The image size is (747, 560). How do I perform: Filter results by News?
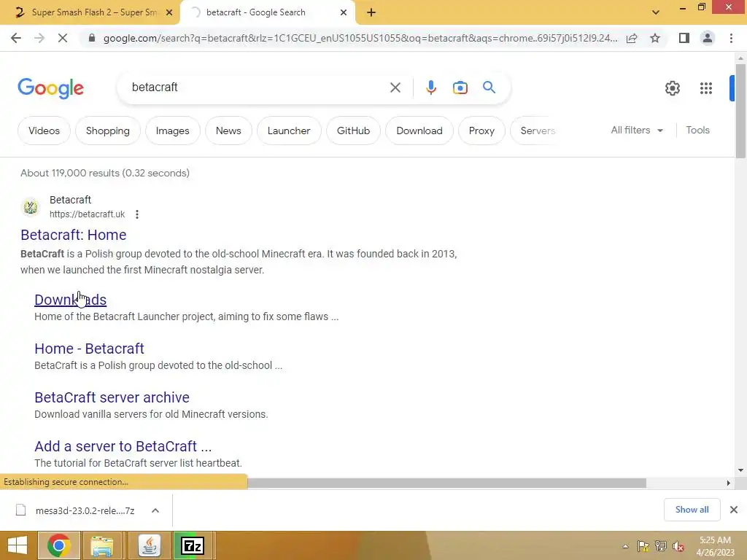click(228, 131)
